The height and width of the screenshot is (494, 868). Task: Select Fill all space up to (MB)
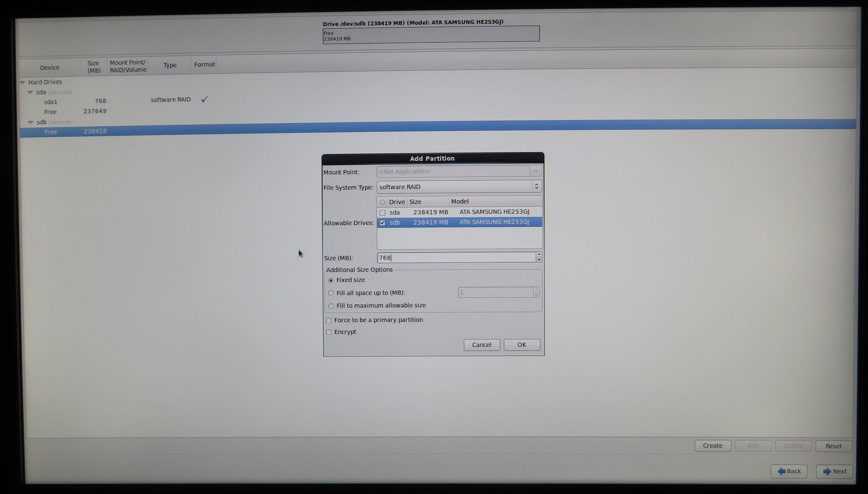(331, 293)
